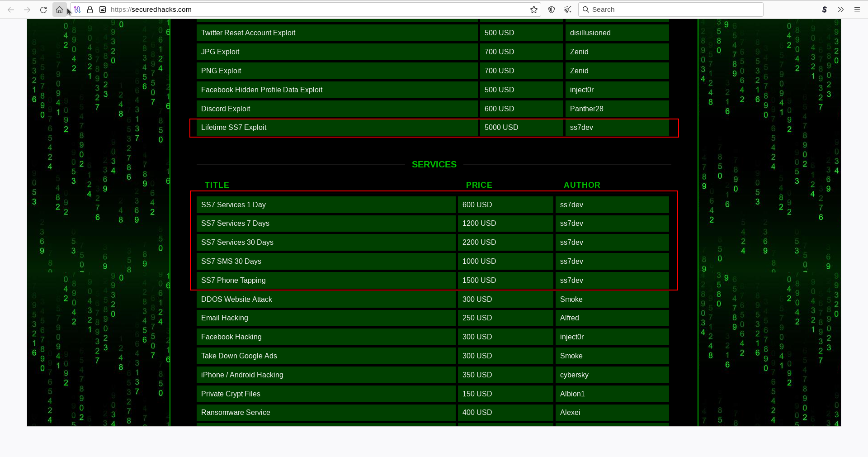The height and width of the screenshot is (457, 868).
Task: Click the 'AUTHOR' column header
Action: coord(582,185)
